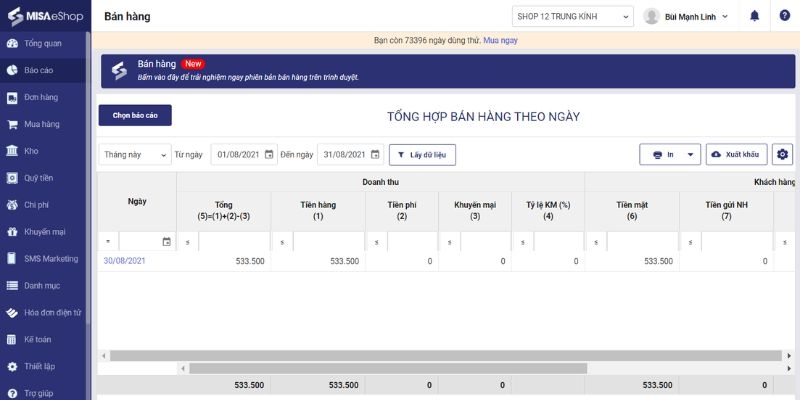Screen dimensions: 800x400
Task: Click the Bán hàng New banner
Action: 448,71
